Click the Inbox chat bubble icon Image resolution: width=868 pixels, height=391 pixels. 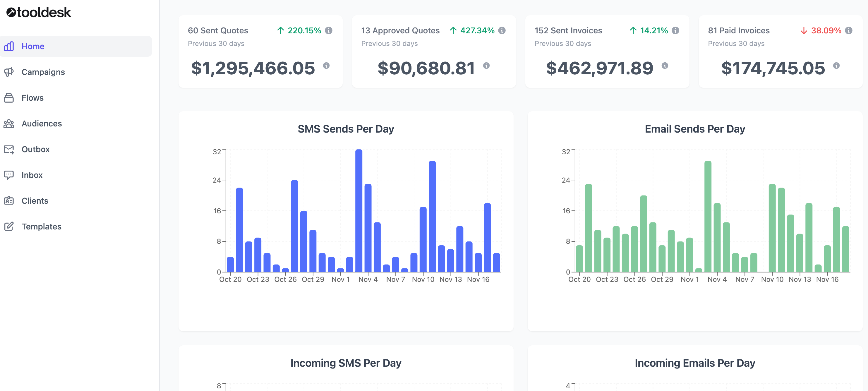(9, 175)
